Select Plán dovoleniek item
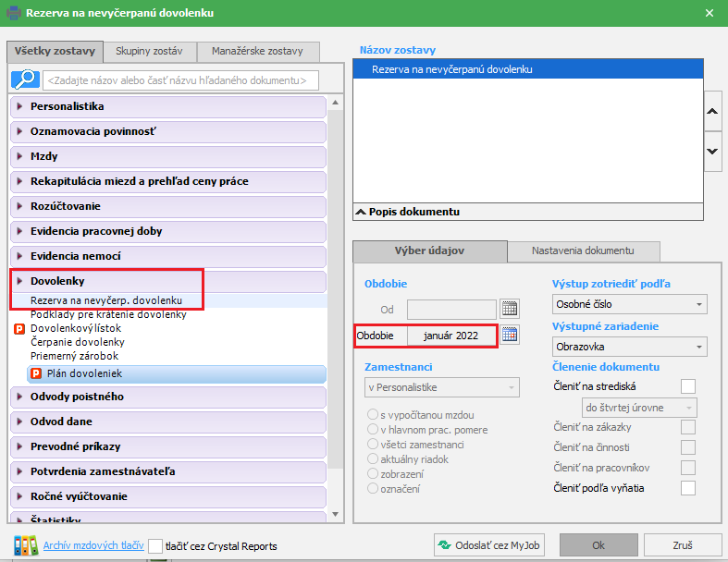This screenshot has width=728, height=562. click(x=177, y=374)
